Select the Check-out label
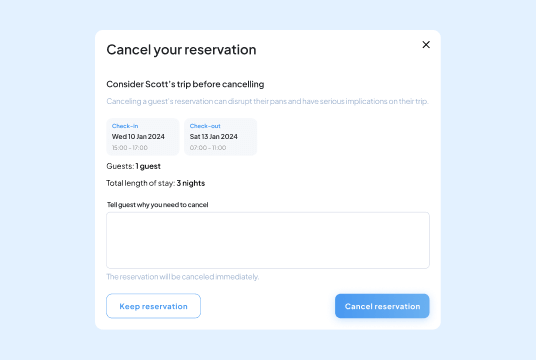This screenshot has height=360, width=536. (205, 126)
